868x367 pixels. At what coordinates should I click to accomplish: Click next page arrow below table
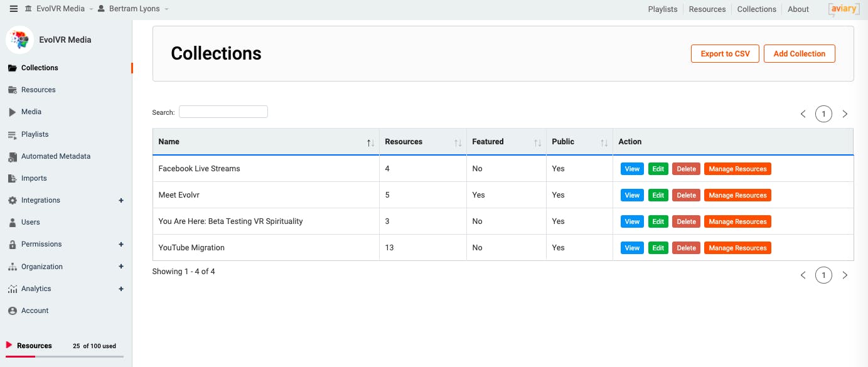[x=845, y=275]
